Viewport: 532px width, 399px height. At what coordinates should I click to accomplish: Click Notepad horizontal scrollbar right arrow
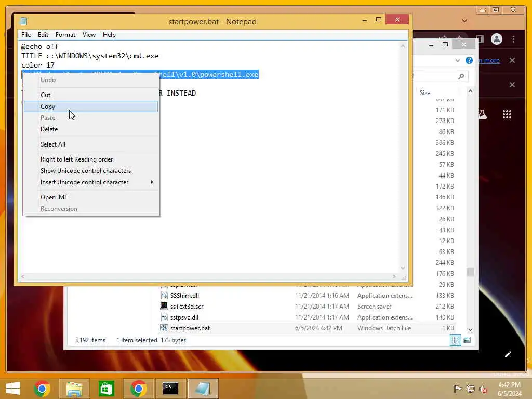(x=394, y=277)
